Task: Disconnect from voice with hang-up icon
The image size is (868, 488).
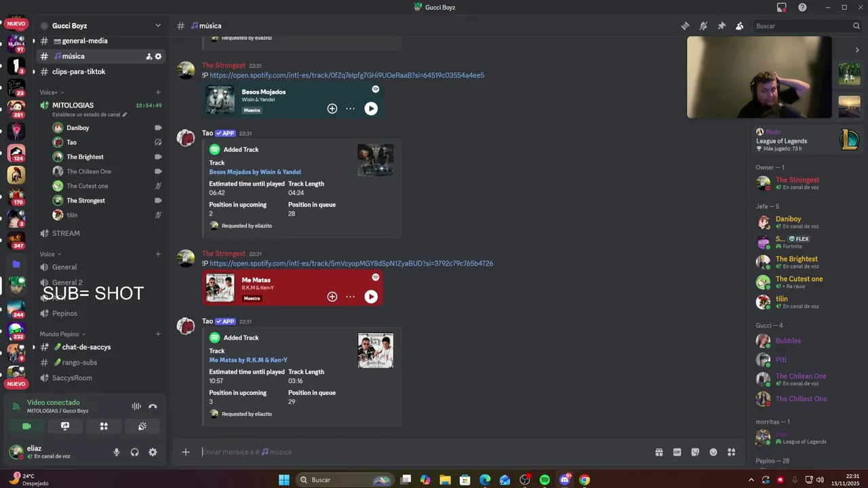Action: [x=153, y=406]
